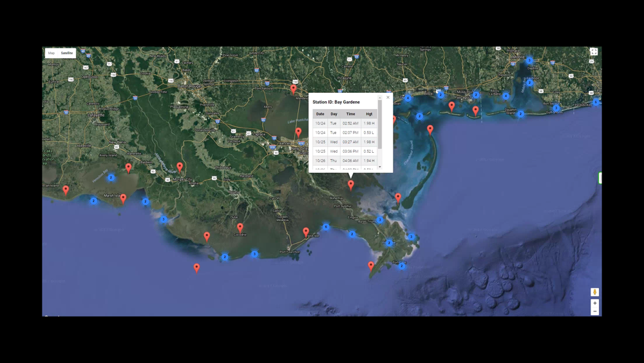Select the Satellite view option
The height and width of the screenshot is (363, 644).
pyautogui.click(x=67, y=53)
